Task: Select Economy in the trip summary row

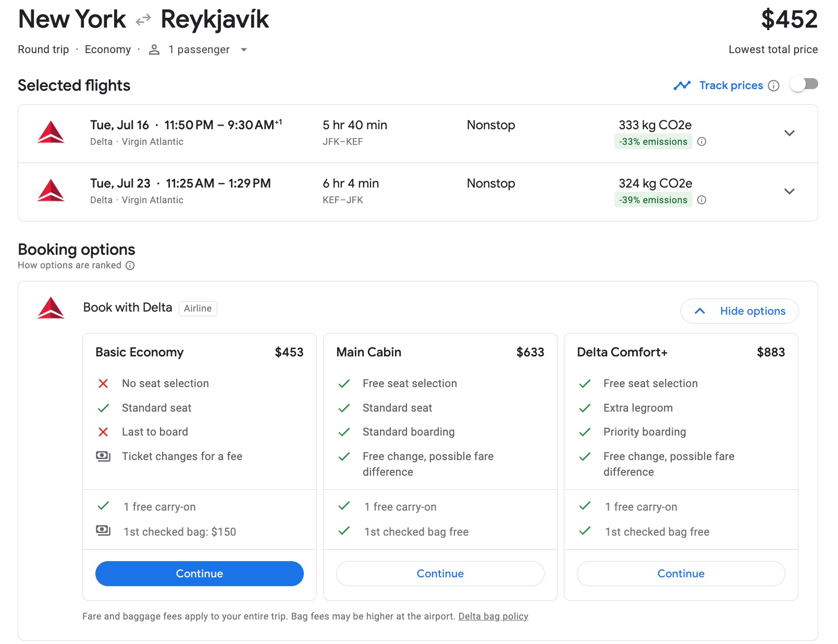Action: [107, 49]
